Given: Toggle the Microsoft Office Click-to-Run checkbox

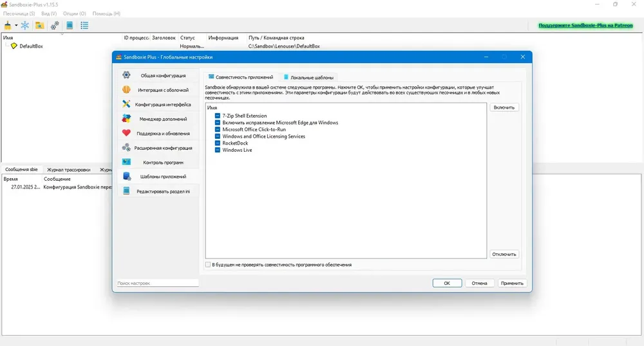Looking at the screenshot, I should tap(217, 129).
